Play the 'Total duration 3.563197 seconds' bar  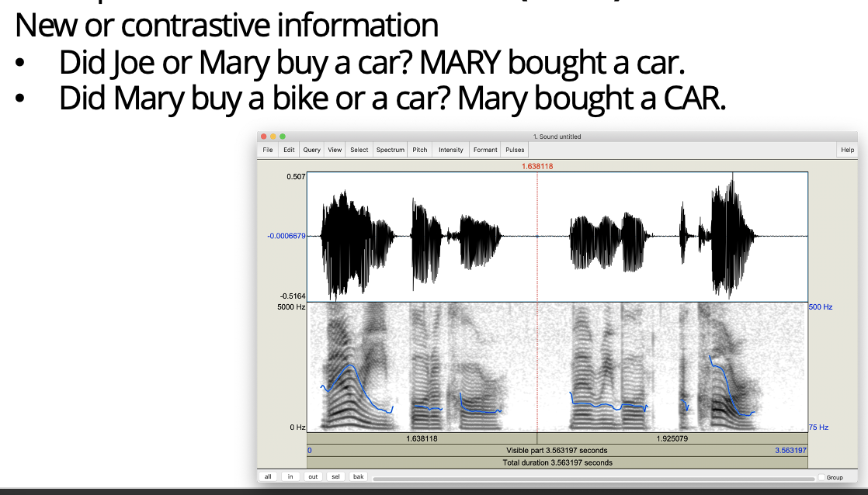[557, 462]
